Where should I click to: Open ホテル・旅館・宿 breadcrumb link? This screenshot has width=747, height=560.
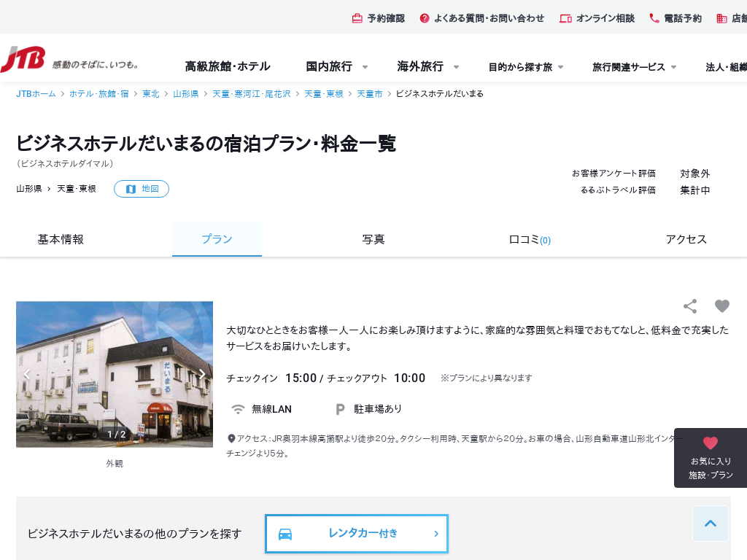coord(99,94)
